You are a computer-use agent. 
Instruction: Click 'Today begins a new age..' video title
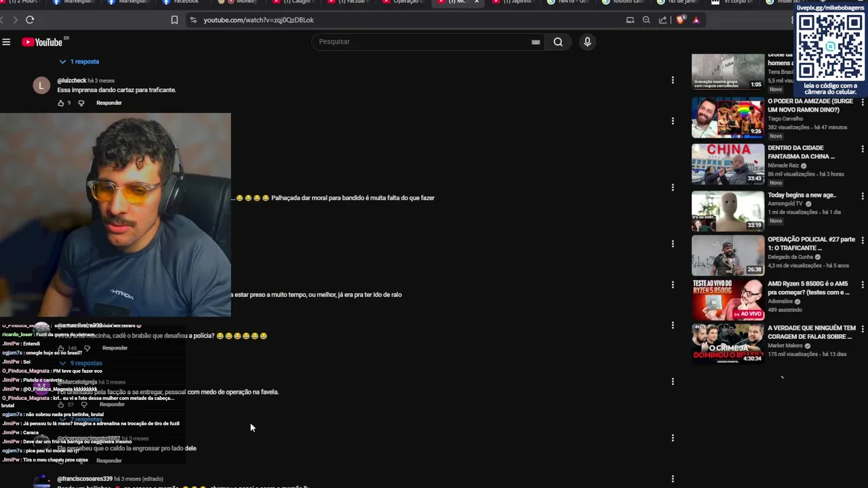(802, 195)
